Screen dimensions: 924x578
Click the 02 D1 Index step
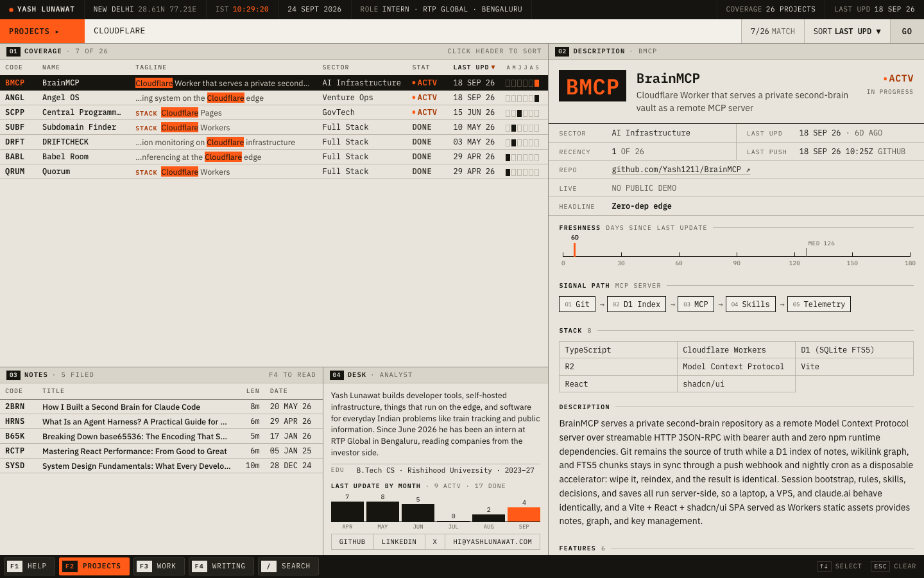636,304
